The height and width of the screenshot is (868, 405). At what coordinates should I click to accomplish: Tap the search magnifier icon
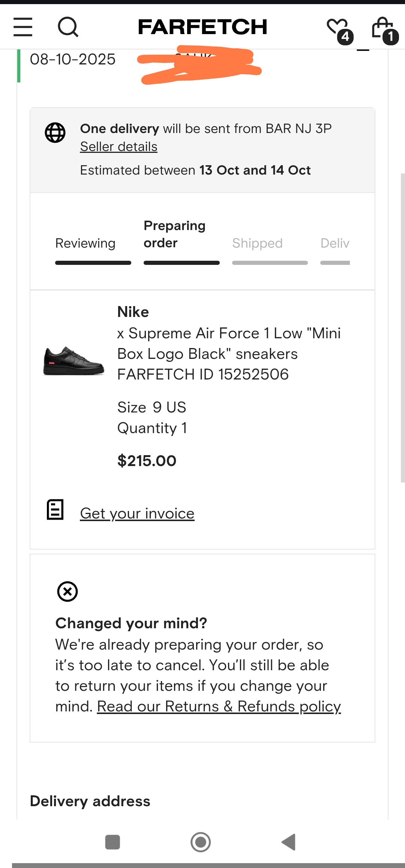68,27
